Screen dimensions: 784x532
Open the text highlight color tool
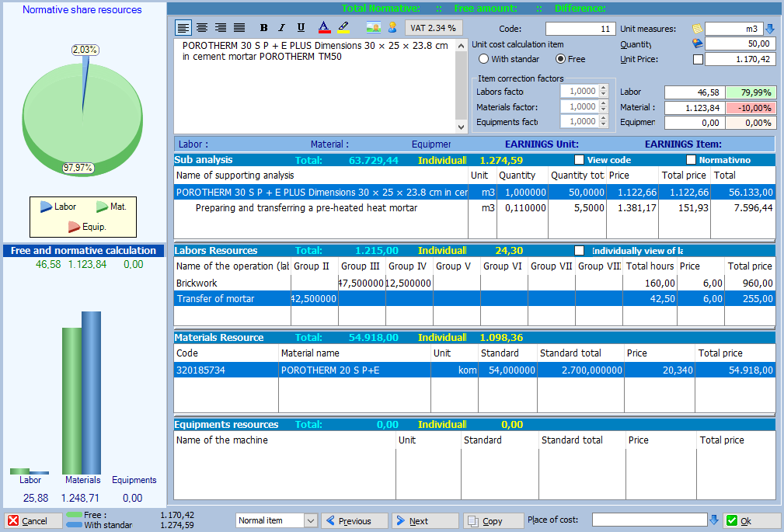pos(343,28)
